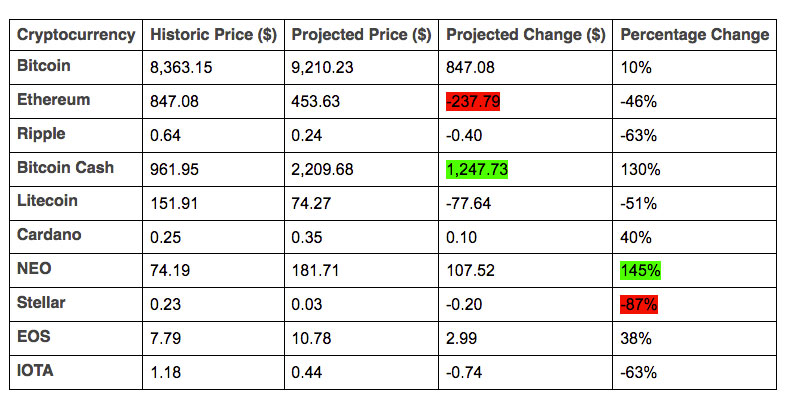The image size is (789, 400).
Task: Select the Projected Change ($) header
Action: 525,35
